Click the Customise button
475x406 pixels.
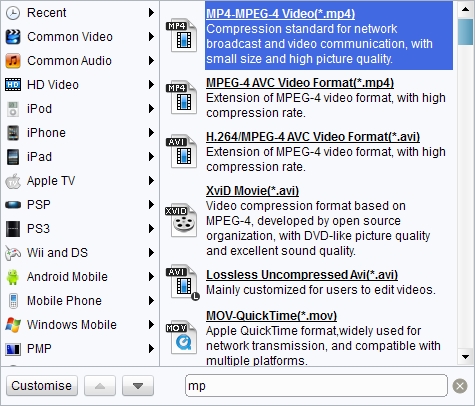(42, 386)
